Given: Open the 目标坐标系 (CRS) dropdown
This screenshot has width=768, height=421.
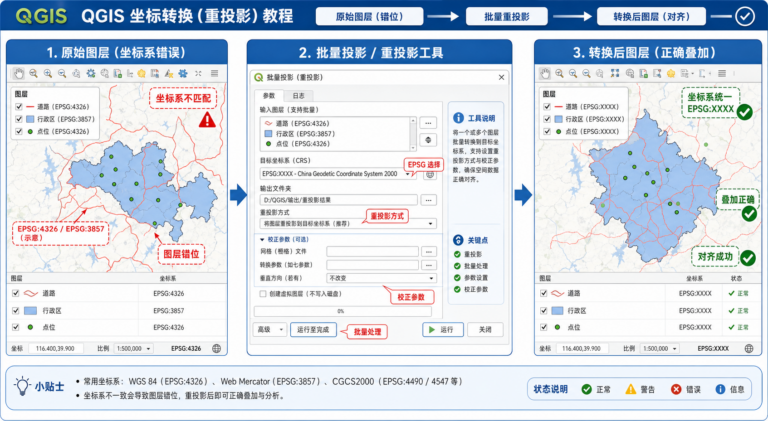Looking at the screenshot, I should pos(337,174).
